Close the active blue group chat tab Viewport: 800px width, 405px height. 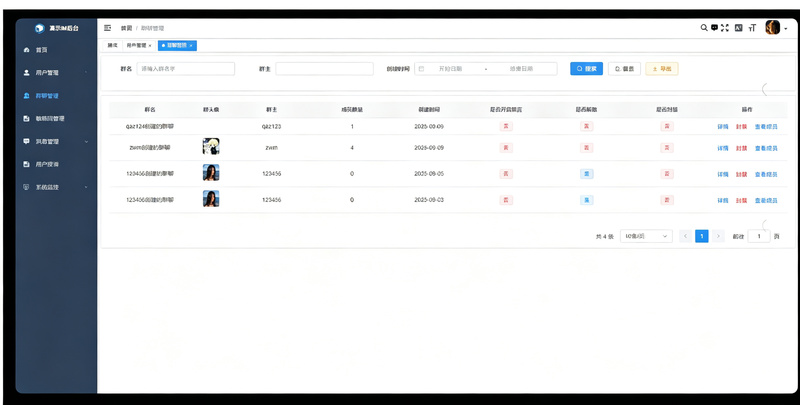191,45
